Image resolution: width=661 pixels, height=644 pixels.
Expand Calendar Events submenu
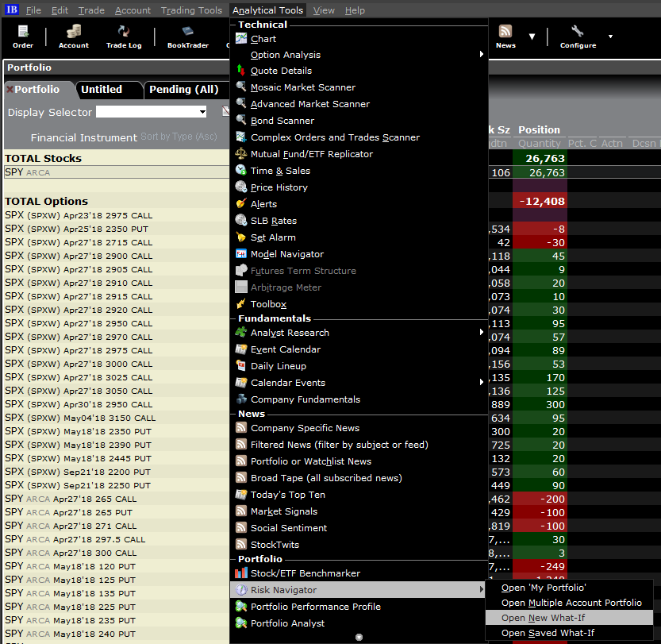click(359, 383)
